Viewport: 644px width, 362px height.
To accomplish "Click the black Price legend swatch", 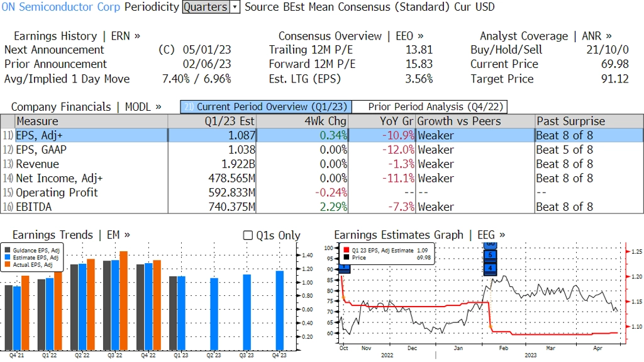I will pyautogui.click(x=347, y=257).
